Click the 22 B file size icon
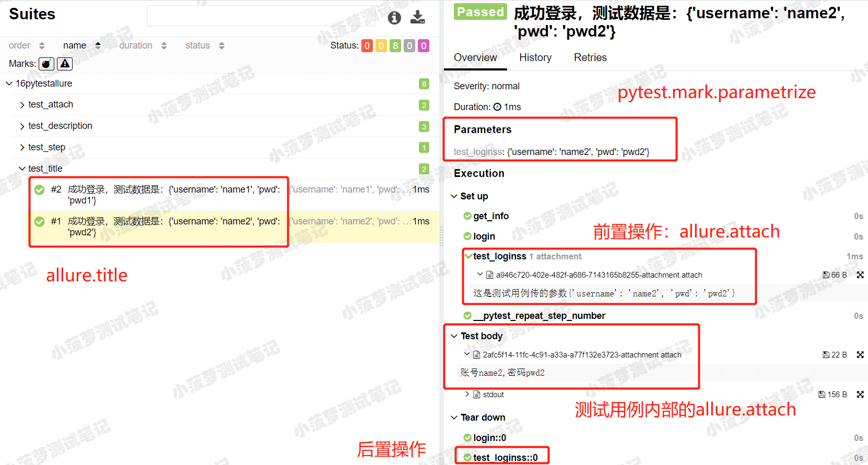The height and width of the screenshot is (465, 868). (x=826, y=354)
